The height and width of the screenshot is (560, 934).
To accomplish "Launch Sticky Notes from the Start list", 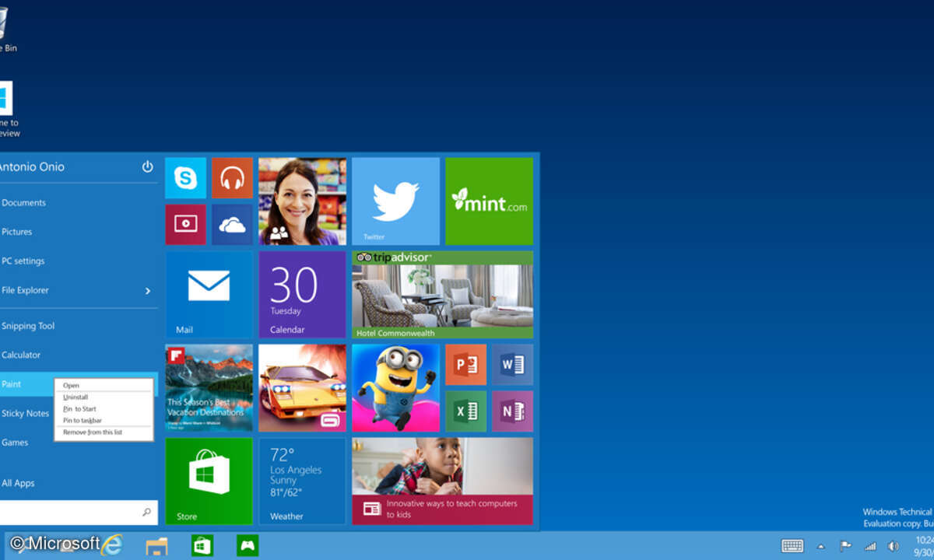I will (x=26, y=413).
